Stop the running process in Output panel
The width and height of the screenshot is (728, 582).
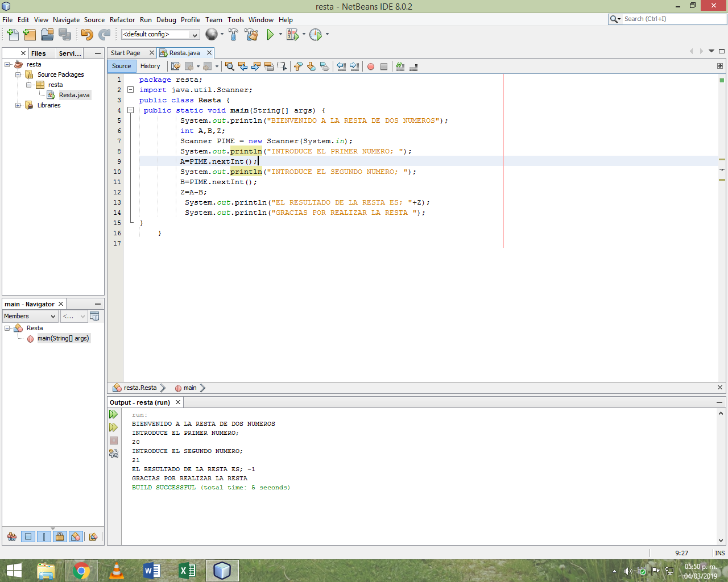[113, 440]
